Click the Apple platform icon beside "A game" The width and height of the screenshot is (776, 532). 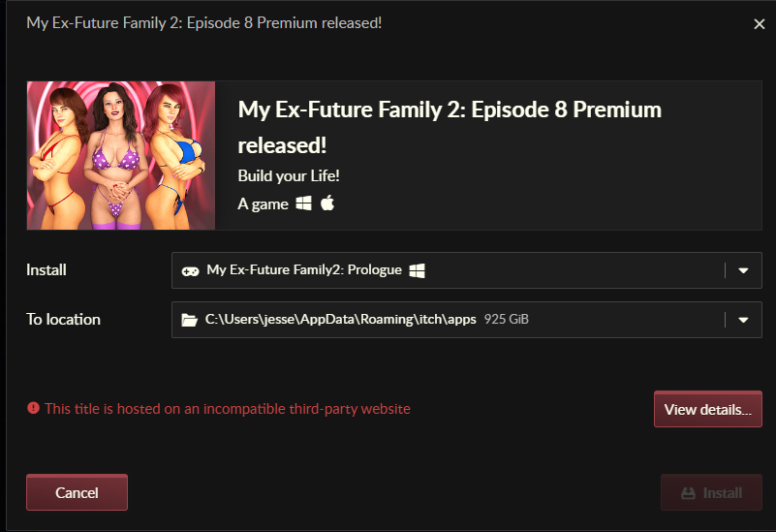click(x=327, y=203)
